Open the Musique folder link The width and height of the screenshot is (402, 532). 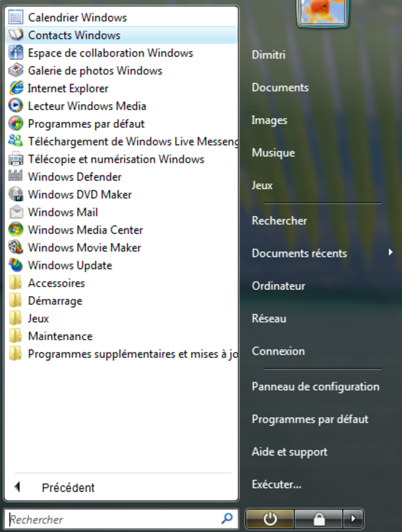point(273,153)
